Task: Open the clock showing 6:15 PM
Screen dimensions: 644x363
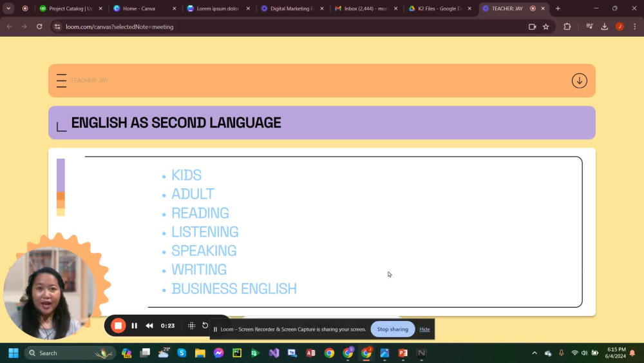Action: 615,353
